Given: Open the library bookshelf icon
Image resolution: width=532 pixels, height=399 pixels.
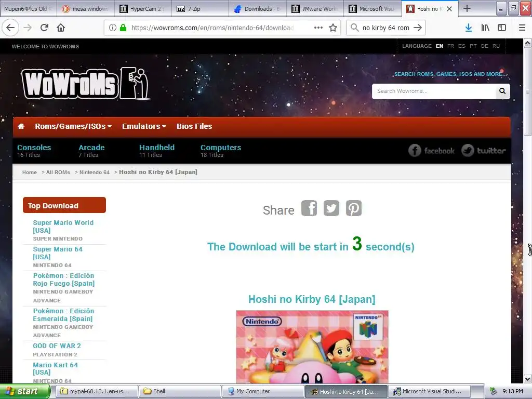Looking at the screenshot, I should click(485, 28).
